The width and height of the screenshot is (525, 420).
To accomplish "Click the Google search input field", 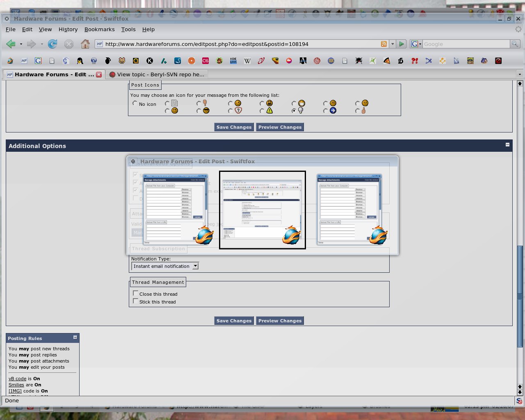I will point(466,44).
